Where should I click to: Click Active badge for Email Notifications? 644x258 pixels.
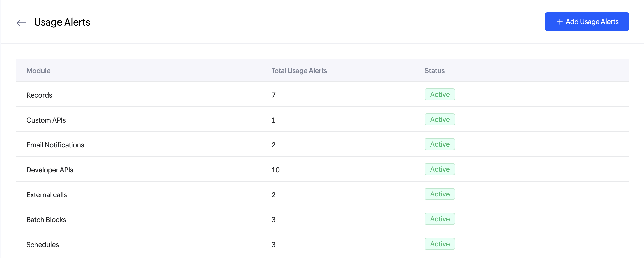pyautogui.click(x=440, y=144)
